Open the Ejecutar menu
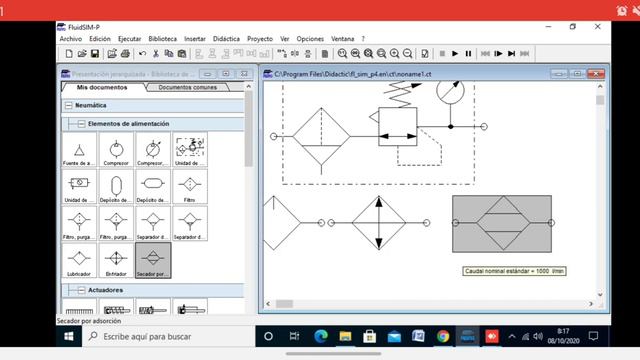Image resolution: width=640 pixels, height=360 pixels. [129, 39]
